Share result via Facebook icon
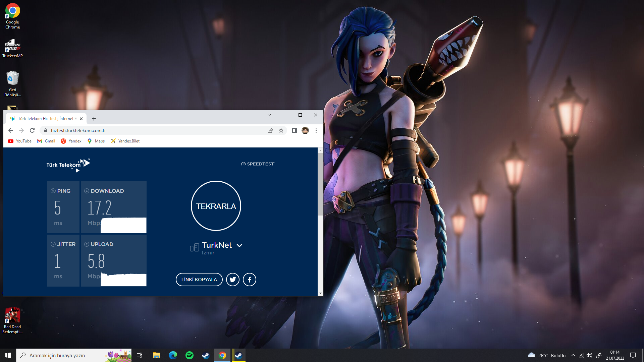The height and width of the screenshot is (362, 644). [x=249, y=280]
